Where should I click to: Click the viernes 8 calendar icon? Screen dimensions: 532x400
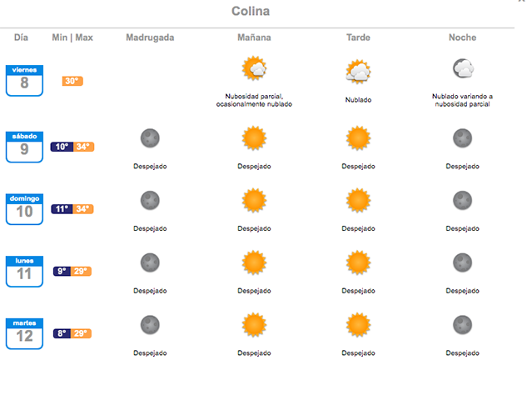point(24,80)
